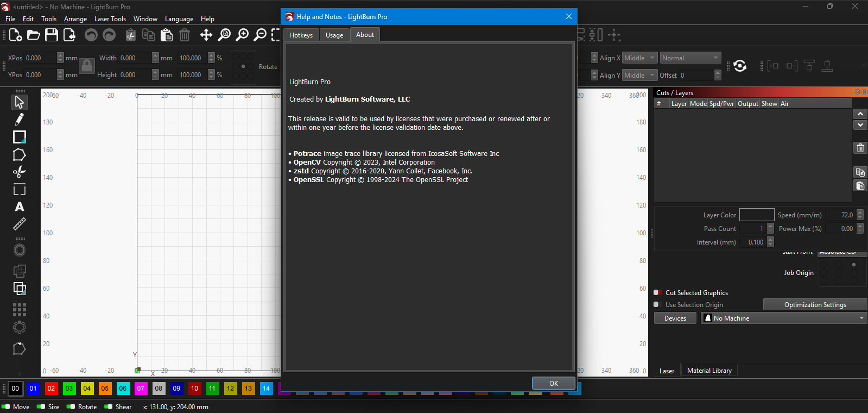Click the Layer Color swatch box
Screen dimensions: 868x413
point(757,215)
